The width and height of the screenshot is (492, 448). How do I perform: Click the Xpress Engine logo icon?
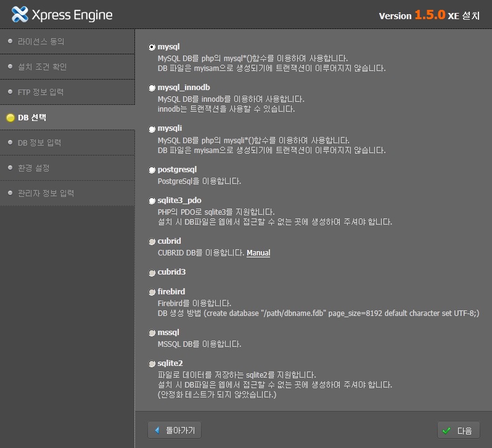[20, 14]
